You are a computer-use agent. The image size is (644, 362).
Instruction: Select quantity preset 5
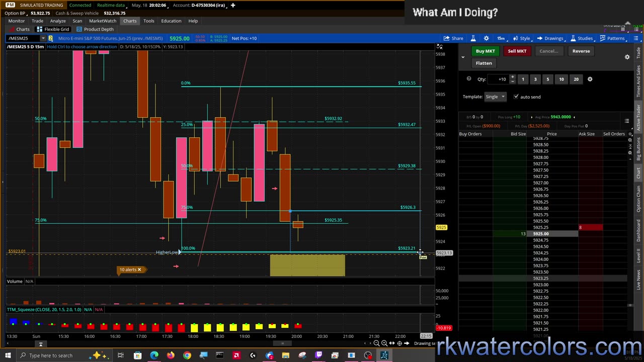click(x=548, y=79)
